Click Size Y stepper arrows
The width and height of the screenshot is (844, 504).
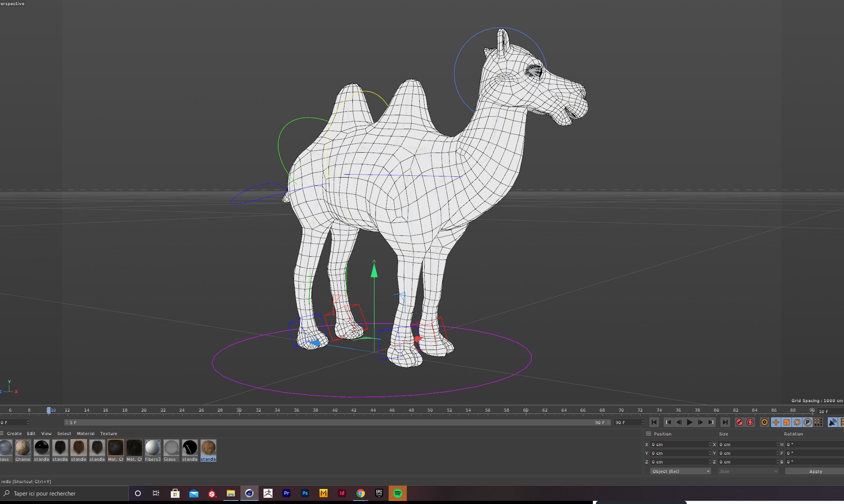pyautogui.click(x=778, y=453)
